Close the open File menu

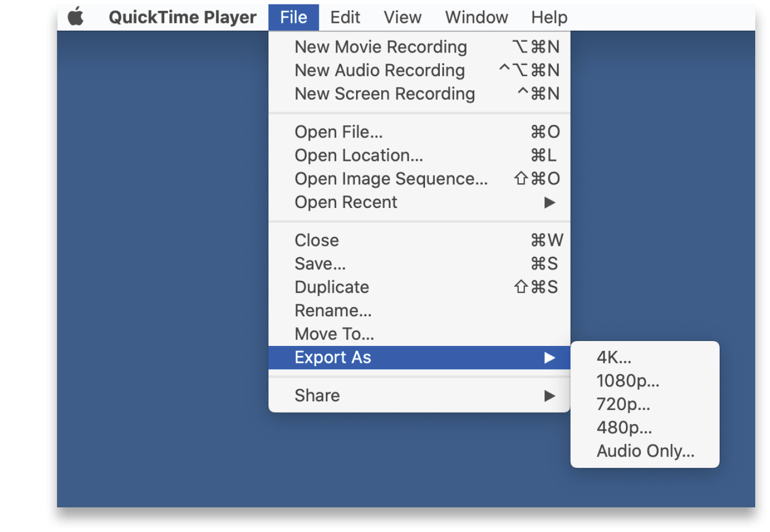pyautogui.click(x=294, y=17)
